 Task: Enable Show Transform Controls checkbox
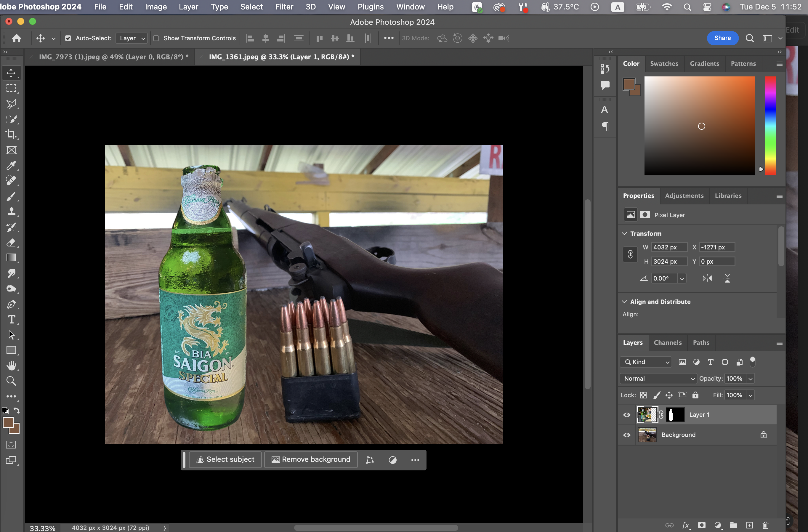[156, 39]
